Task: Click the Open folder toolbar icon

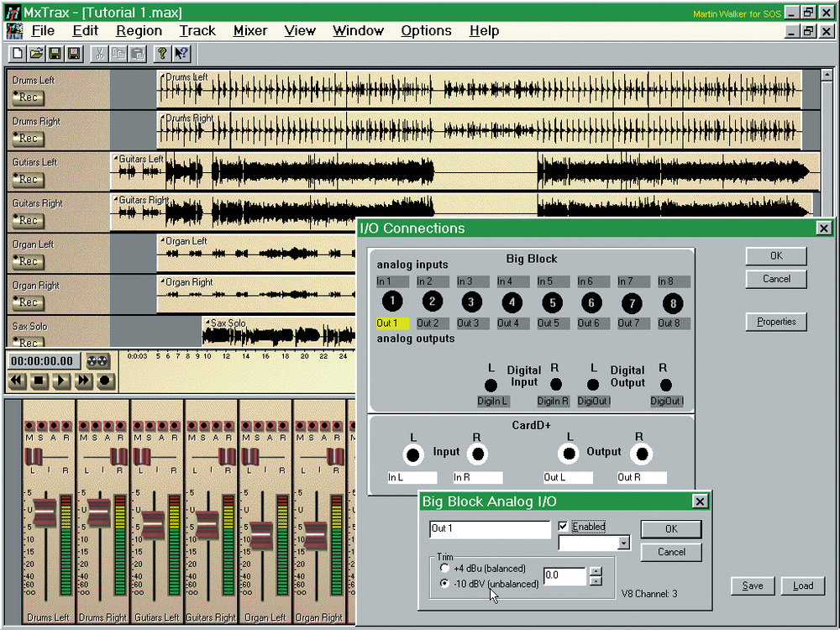Action: (x=36, y=53)
